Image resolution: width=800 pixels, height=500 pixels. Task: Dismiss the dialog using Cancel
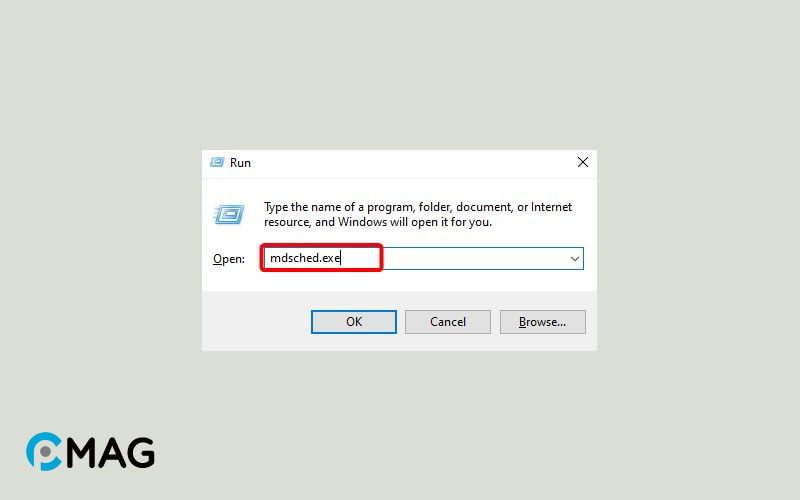click(x=448, y=322)
